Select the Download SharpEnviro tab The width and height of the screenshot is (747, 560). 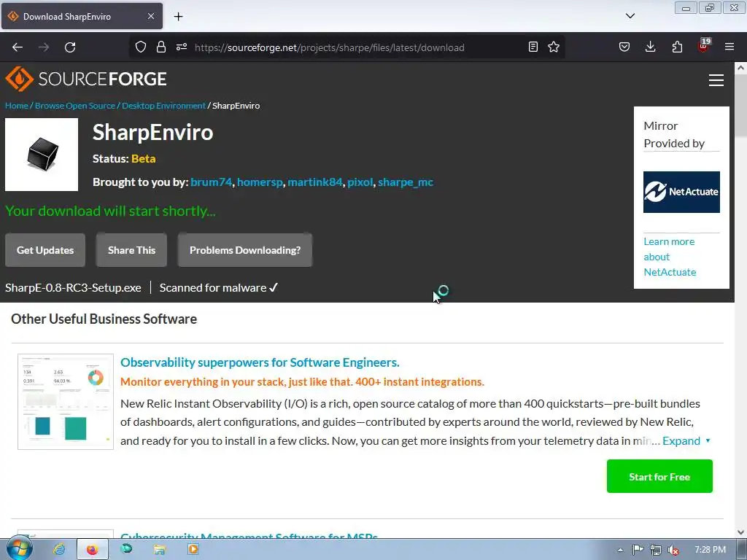[x=82, y=16]
